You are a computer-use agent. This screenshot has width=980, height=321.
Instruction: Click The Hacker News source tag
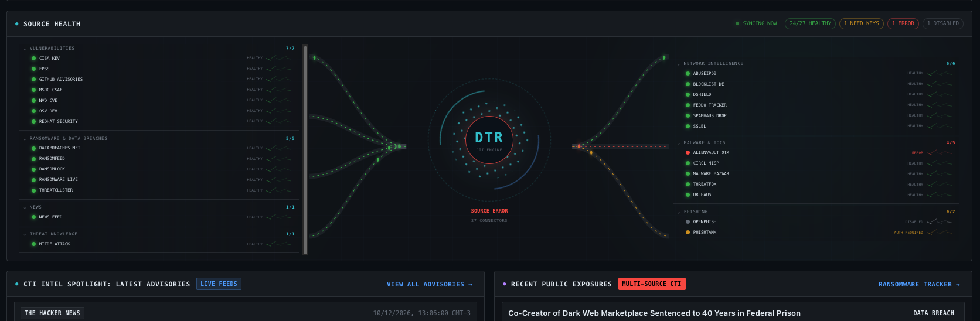(x=52, y=313)
